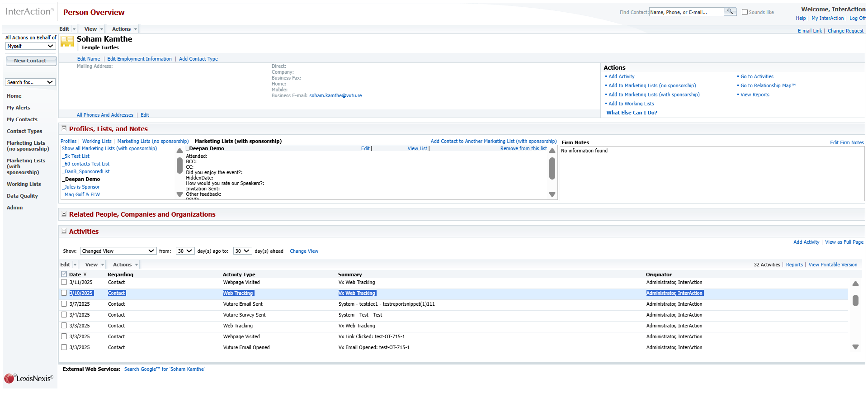
Task: Click the Date column sort indicator icon
Action: 85,275
